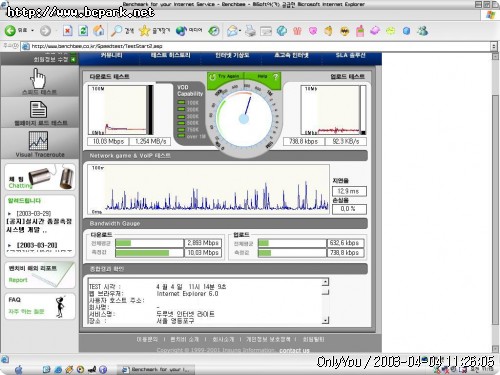Go to the Home page icon
This screenshot has height=375, width=500.
coord(99,31)
